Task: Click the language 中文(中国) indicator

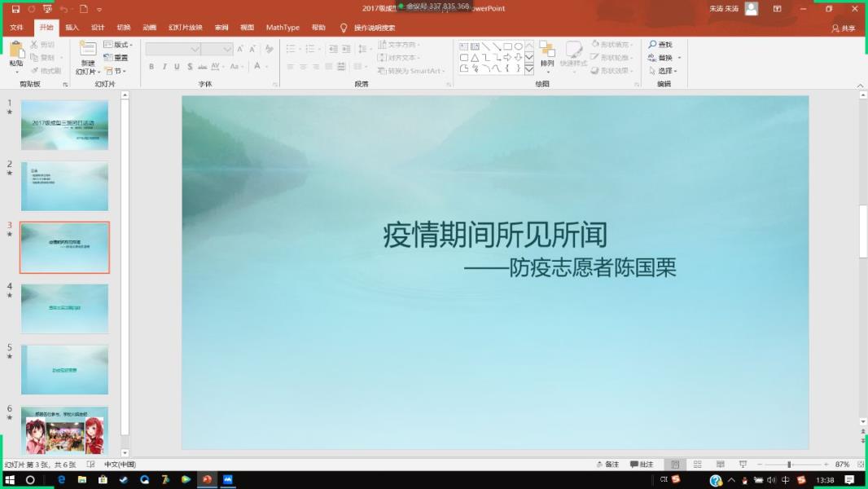Action: [121, 464]
